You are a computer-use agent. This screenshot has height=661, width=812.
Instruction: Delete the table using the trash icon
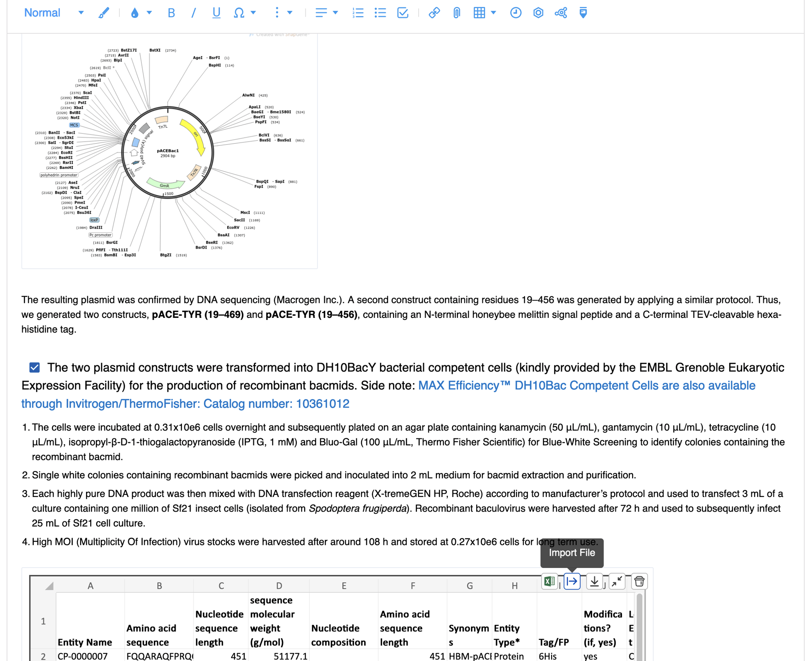[x=640, y=582]
